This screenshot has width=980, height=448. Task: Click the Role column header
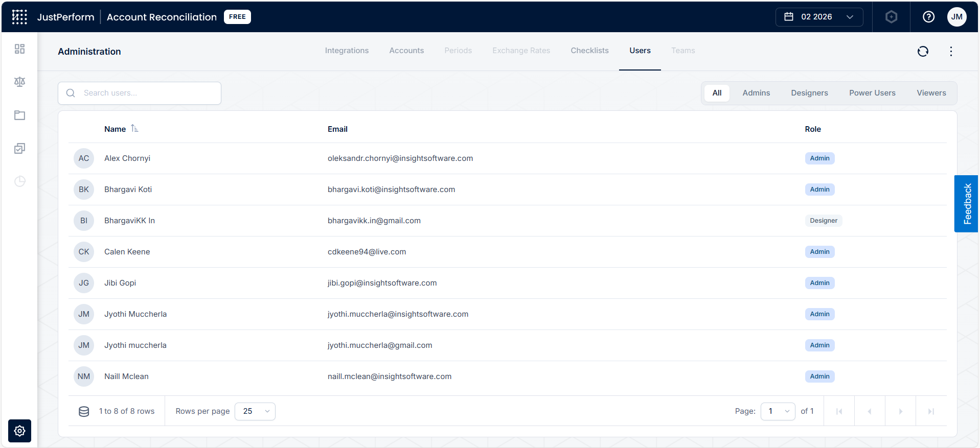click(813, 129)
